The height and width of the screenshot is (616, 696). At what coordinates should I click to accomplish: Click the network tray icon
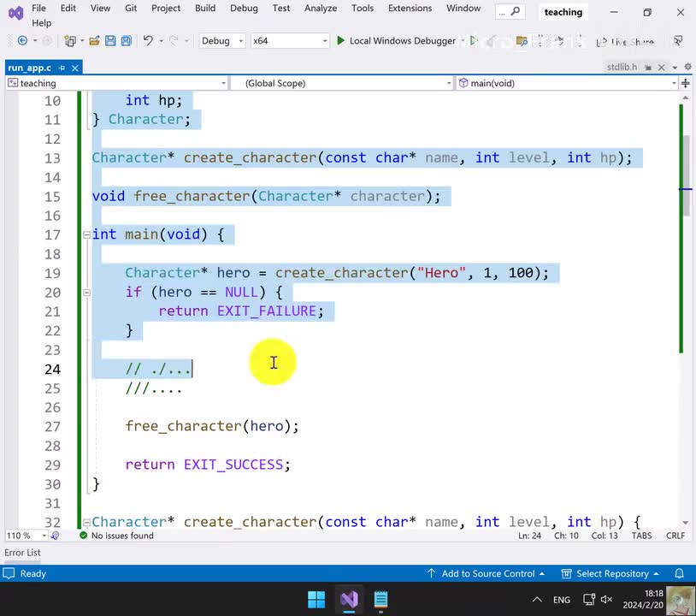click(588, 600)
